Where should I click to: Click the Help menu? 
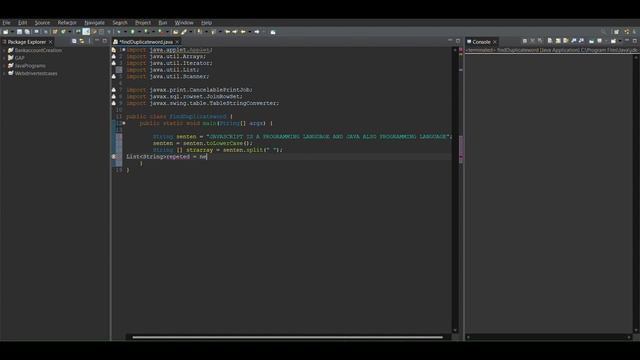point(207,23)
